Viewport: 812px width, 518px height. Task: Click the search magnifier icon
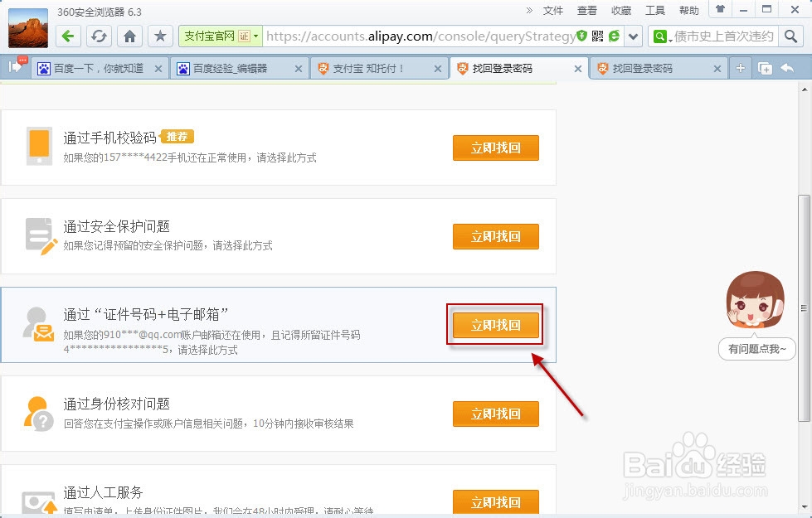[x=791, y=37]
